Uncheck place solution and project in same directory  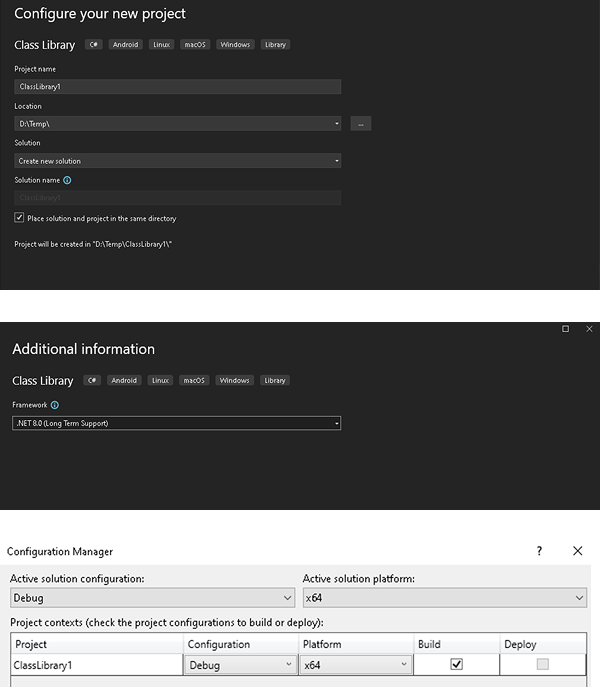(19, 218)
